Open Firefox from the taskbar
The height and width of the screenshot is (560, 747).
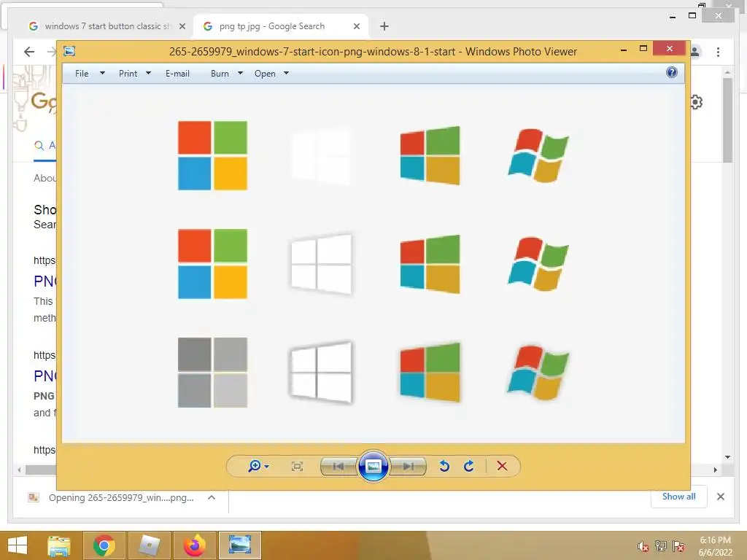(194, 545)
